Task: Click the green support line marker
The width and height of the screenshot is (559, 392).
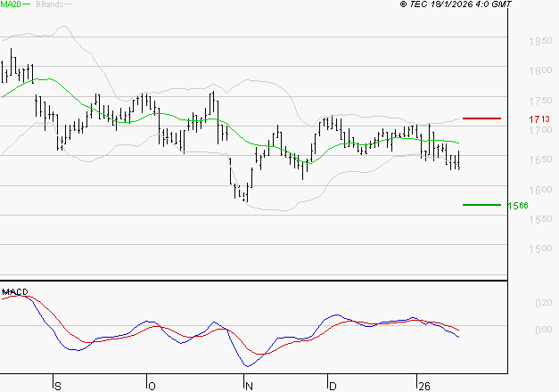Action: (481, 205)
